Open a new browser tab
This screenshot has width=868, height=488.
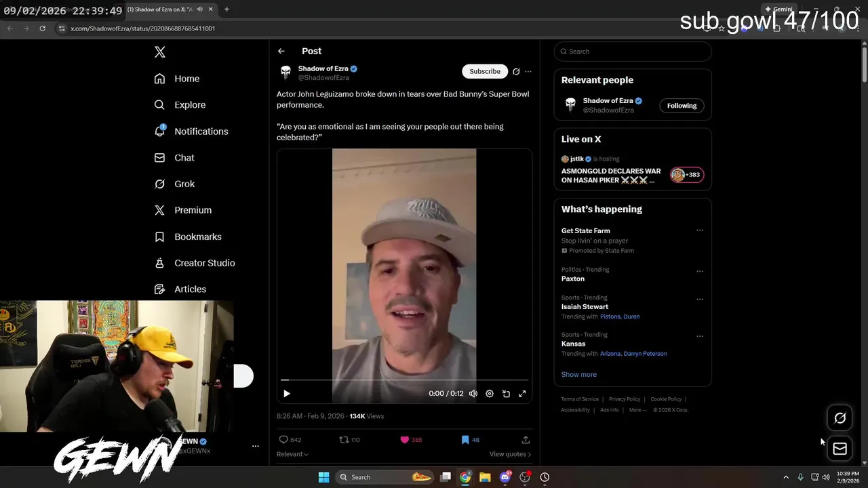[226, 9]
